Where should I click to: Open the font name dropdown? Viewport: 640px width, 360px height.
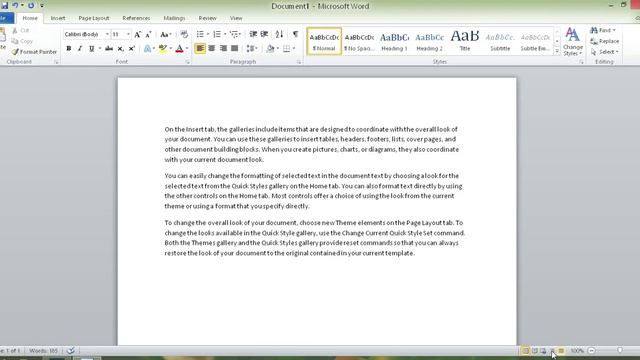pyautogui.click(x=107, y=34)
